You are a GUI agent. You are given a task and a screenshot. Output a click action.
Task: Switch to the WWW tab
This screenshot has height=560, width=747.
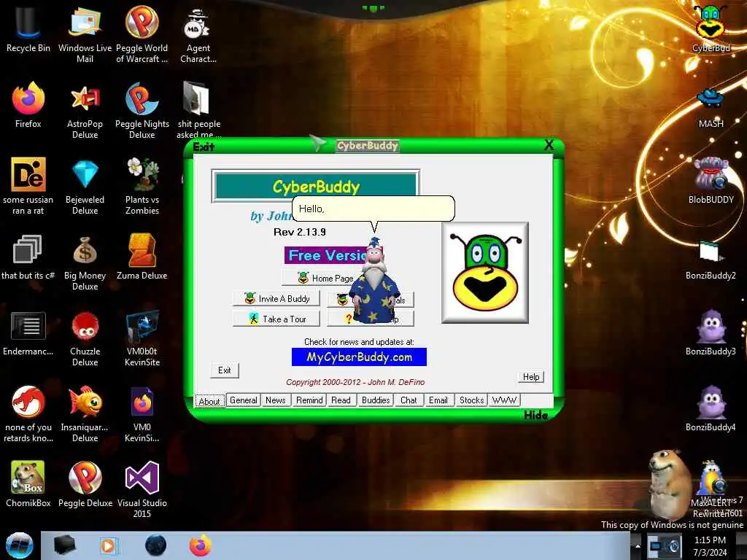click(x=504, y=400)
